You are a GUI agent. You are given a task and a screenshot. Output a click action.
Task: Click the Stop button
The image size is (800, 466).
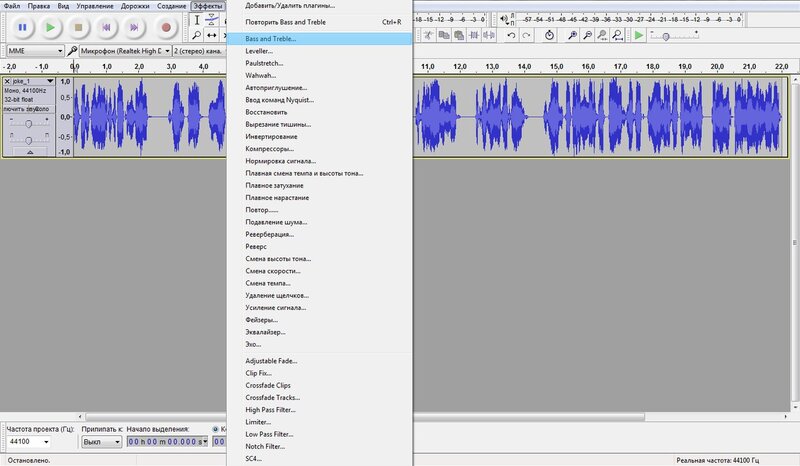[79, 28]
